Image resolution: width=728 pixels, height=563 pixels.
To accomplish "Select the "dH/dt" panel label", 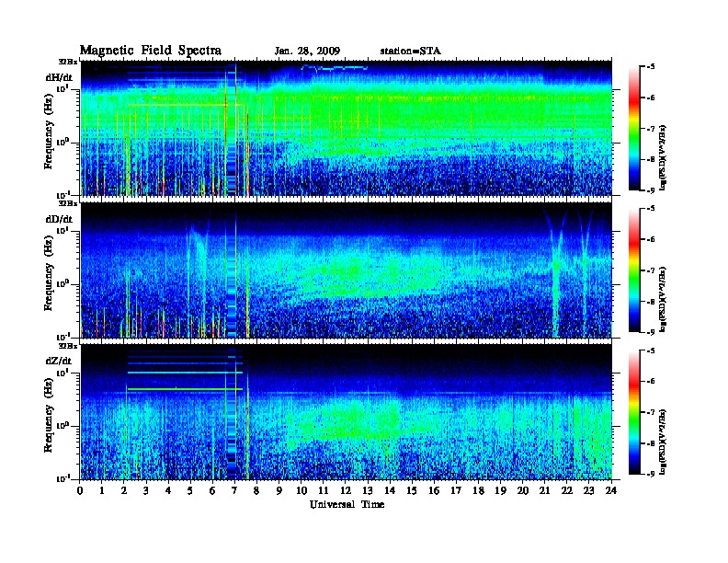I will click(x=59, y=77).
